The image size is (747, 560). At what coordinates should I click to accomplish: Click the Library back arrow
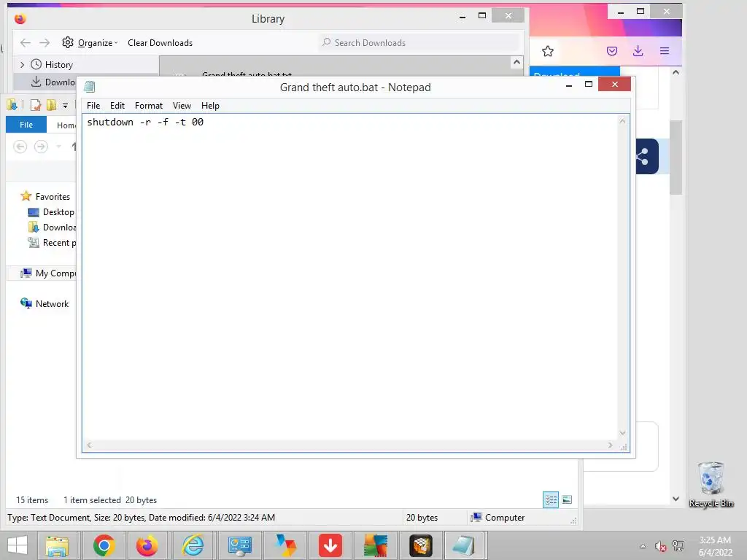(26, 43)
